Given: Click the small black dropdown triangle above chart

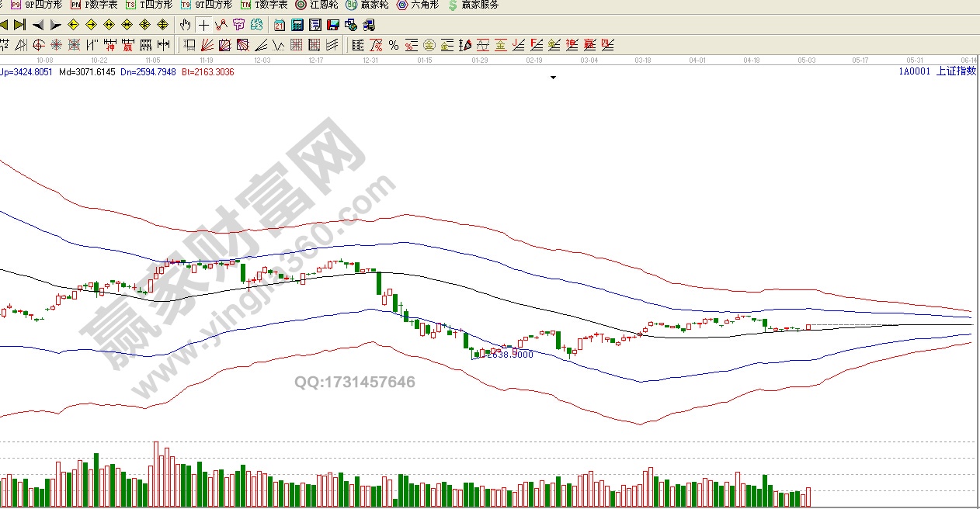Looking at the screenshot, I should 553,78.
